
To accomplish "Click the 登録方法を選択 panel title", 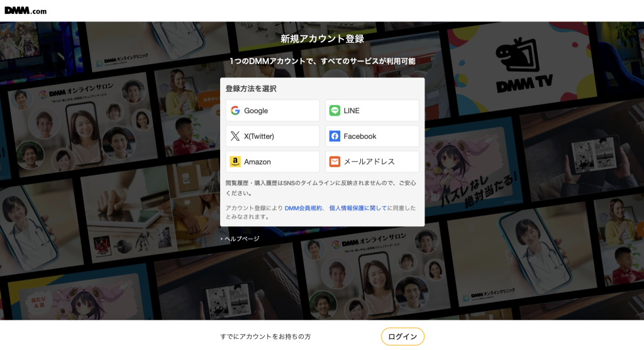I will coord(251,89).
